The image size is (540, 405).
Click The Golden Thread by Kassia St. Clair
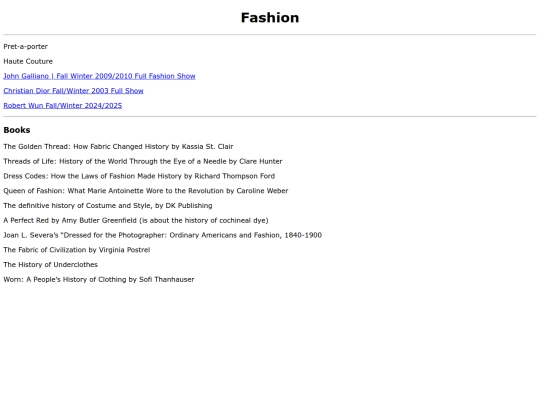(x=118, y=146)
